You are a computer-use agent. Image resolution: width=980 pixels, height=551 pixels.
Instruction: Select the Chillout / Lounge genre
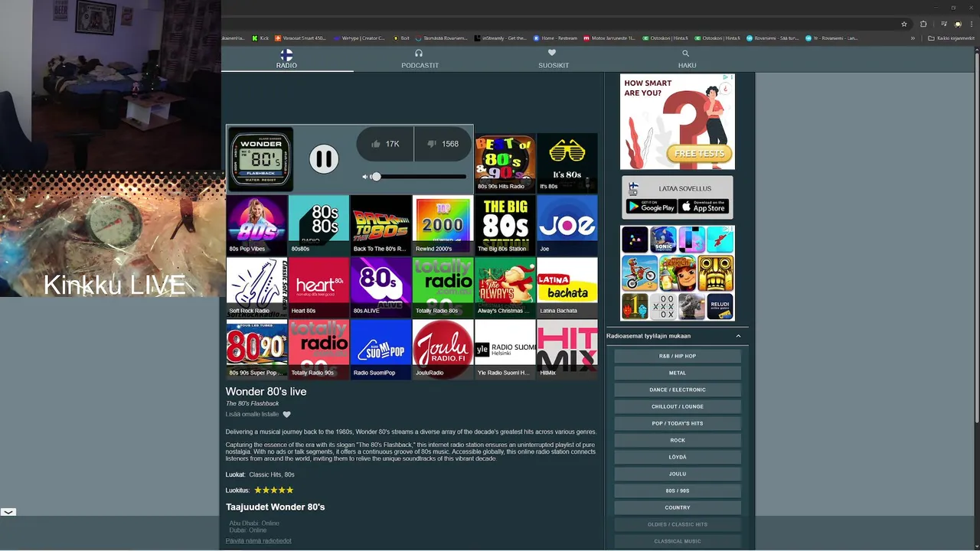678,406
